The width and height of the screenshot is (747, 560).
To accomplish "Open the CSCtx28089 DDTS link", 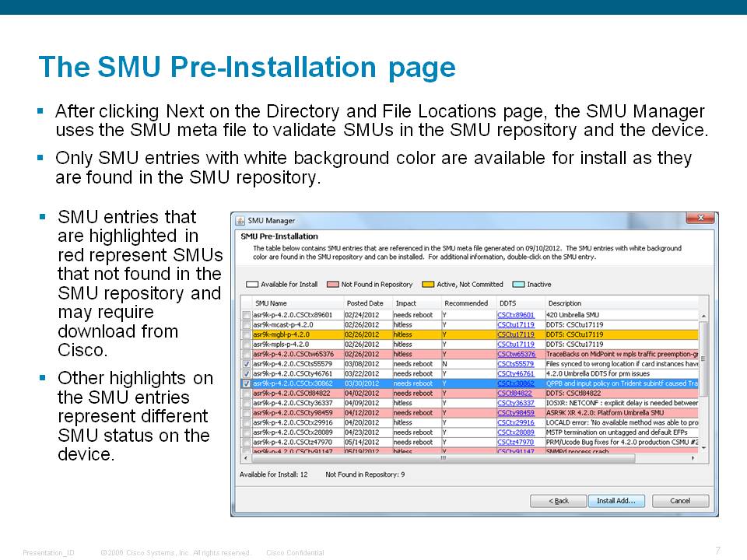I will pyautogui.click(x=515, y=432).
